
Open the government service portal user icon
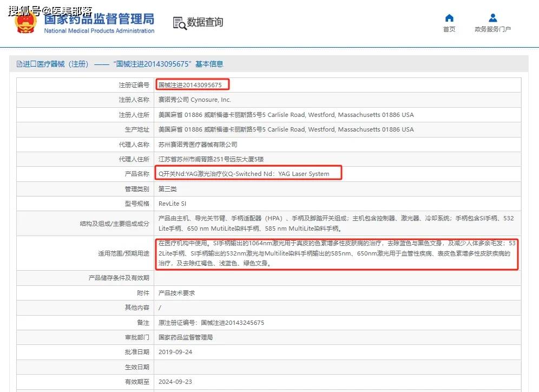(x=492, y=18)
